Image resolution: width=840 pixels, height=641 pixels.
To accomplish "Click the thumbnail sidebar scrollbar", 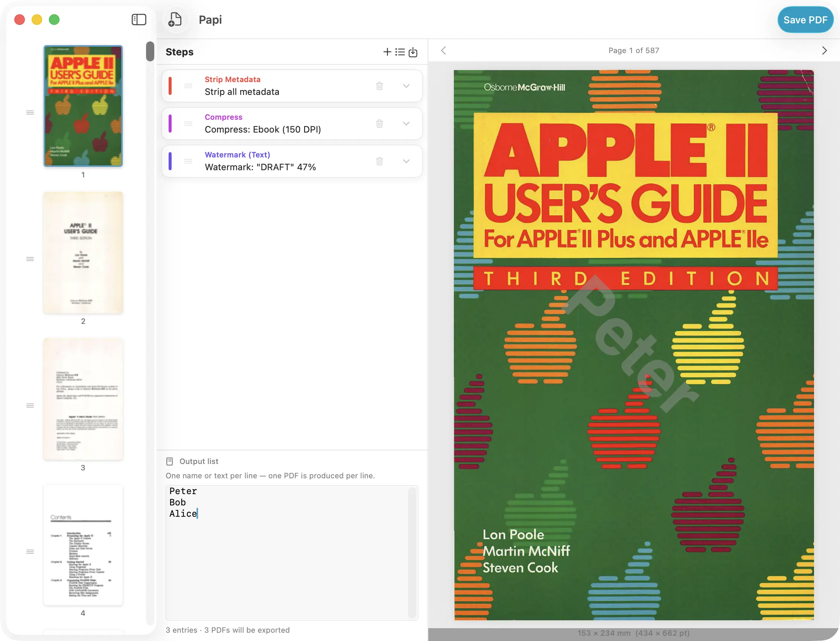I will (150, 51).
